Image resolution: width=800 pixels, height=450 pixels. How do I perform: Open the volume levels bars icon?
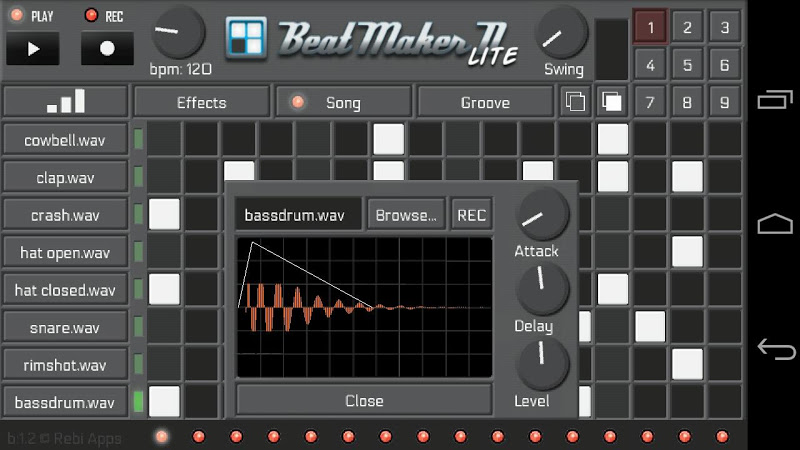(65, 102)
